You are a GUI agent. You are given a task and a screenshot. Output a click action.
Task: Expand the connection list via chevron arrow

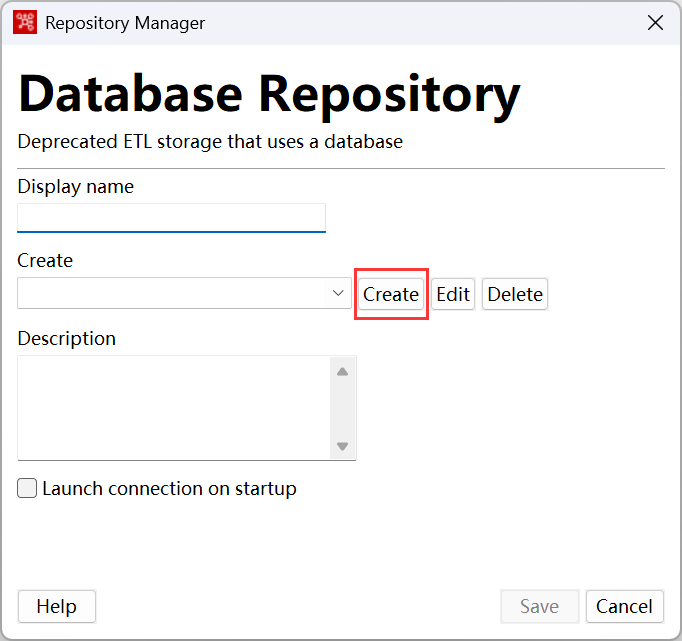point(338,293)
